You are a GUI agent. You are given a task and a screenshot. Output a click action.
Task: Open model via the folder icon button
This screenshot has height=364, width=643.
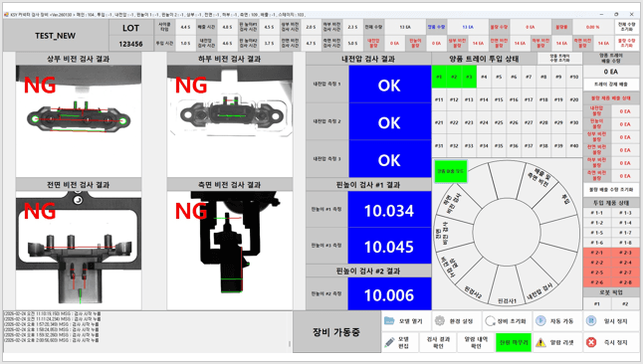click(389, 321)
